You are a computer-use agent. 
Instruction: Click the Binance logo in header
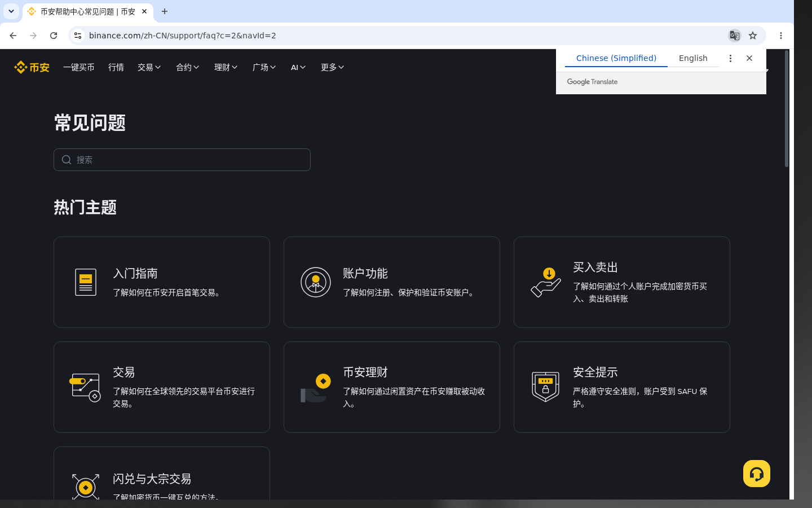click(x=32, y=67)
